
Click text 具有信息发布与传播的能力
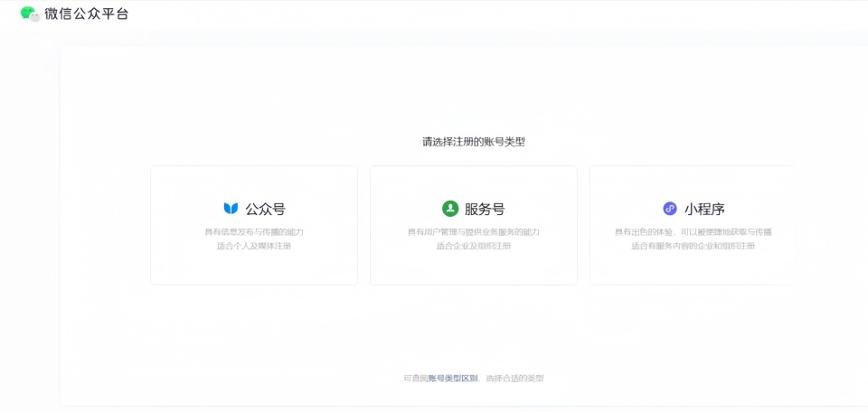(x=254, y=231)
